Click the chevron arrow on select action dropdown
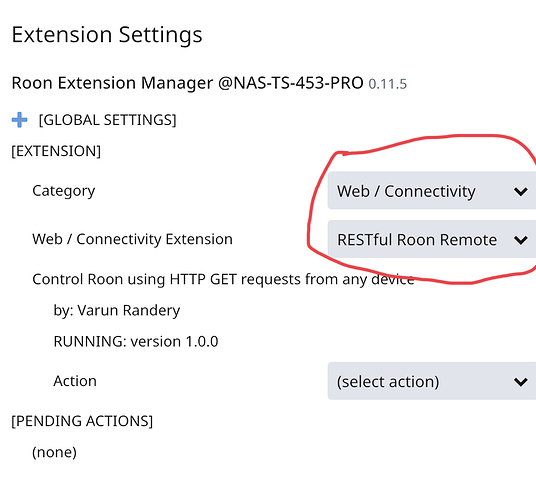Viewport: 536px width, 500px height. tap(520, 381)
